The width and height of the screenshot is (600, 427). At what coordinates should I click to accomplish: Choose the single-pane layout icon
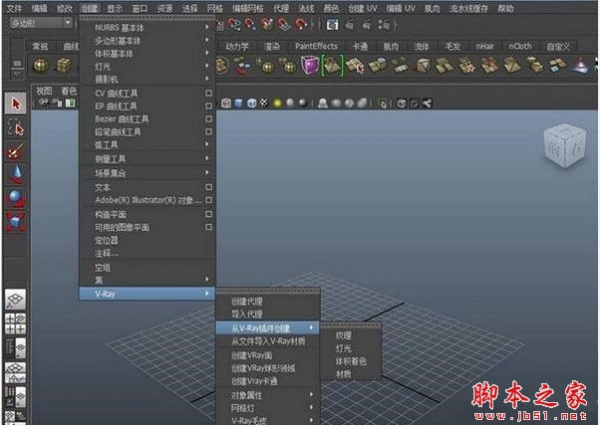[x=14, y=301]
